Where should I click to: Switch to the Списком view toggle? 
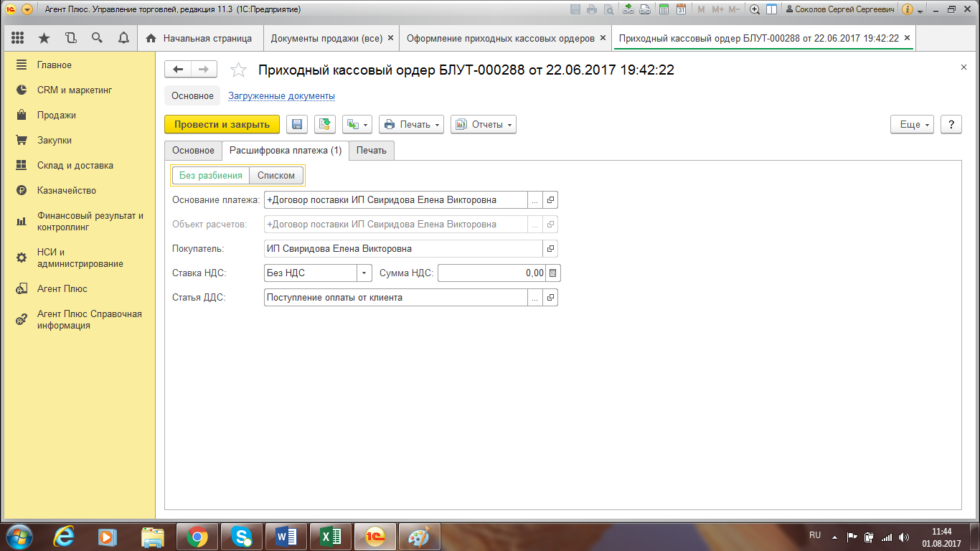[276, 175]
